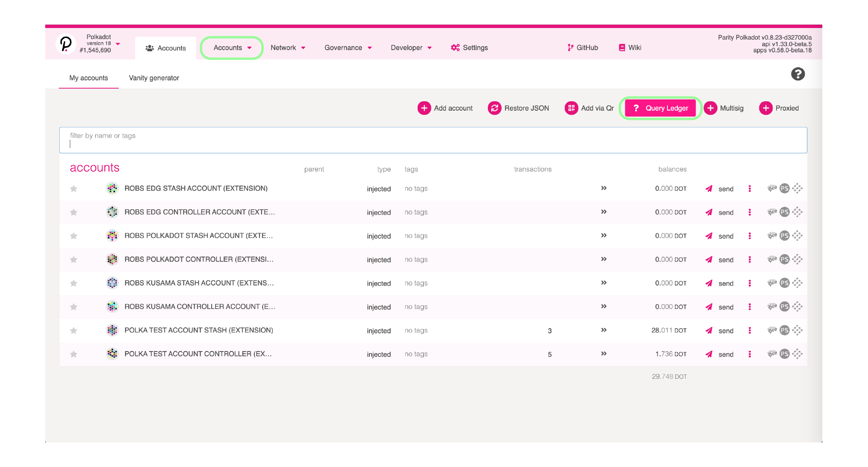Click identicon of ROBS EDG STASH ACCOUNT
This screenshot has width=868, height=467.
pyautogui.click(x=112, y=188)
